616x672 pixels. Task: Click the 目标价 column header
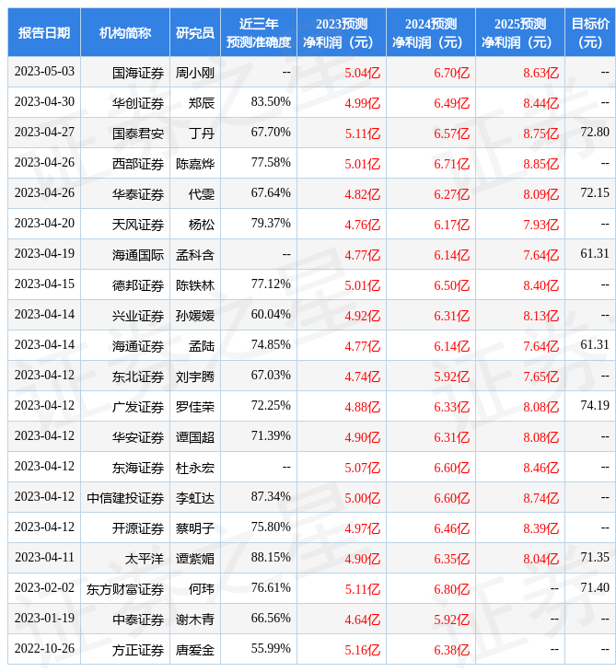[x=590, y=32]
